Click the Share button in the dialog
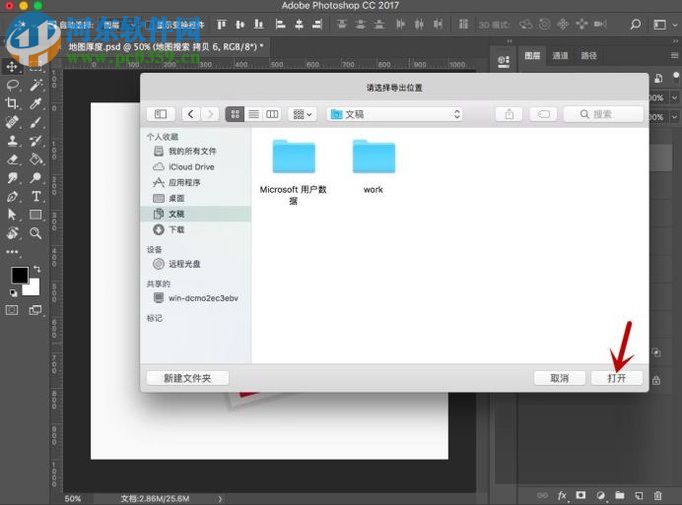682x505 pixels. [509, 114]
